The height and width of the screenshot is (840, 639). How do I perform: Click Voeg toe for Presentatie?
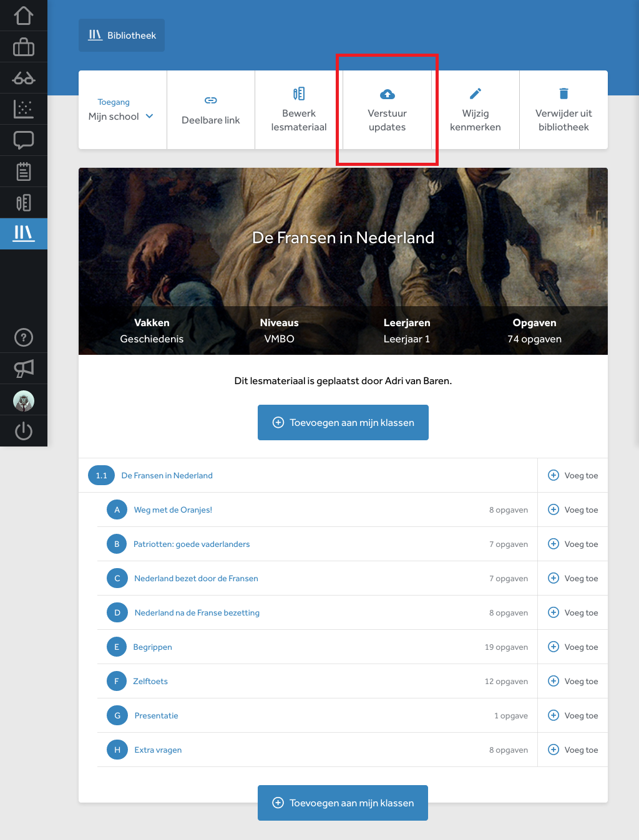[573, 715]
